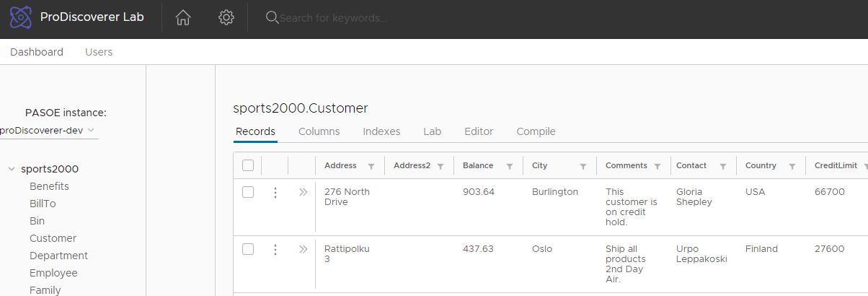This screenshot has height=296, width=868.
Task: Open the Users link in navigation
Action: (x=99, y=52)
